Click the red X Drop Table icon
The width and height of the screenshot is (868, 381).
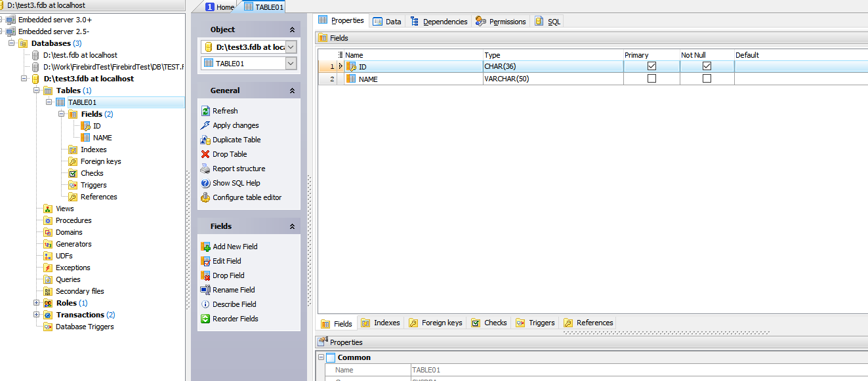click(x=205, y=154)
